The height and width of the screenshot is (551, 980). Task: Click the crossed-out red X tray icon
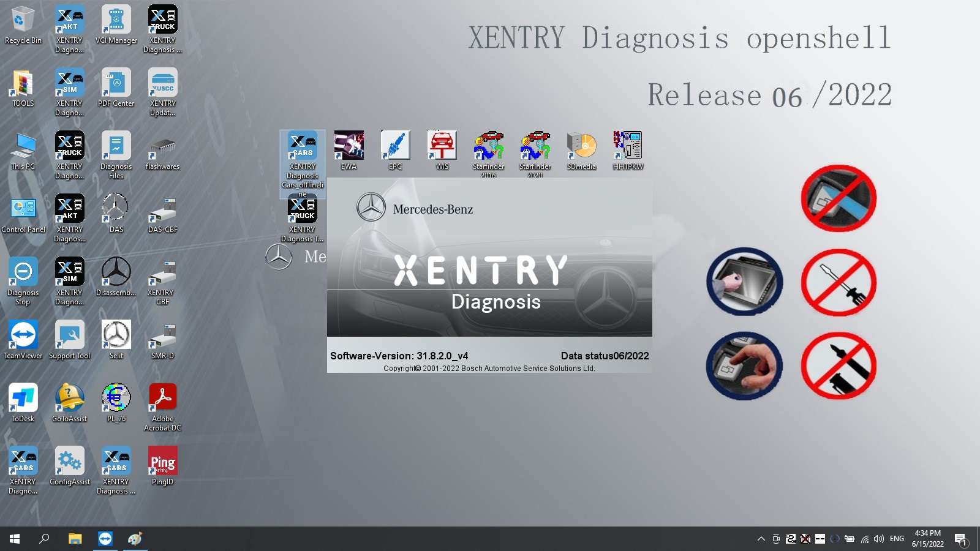tap(805, 539)
